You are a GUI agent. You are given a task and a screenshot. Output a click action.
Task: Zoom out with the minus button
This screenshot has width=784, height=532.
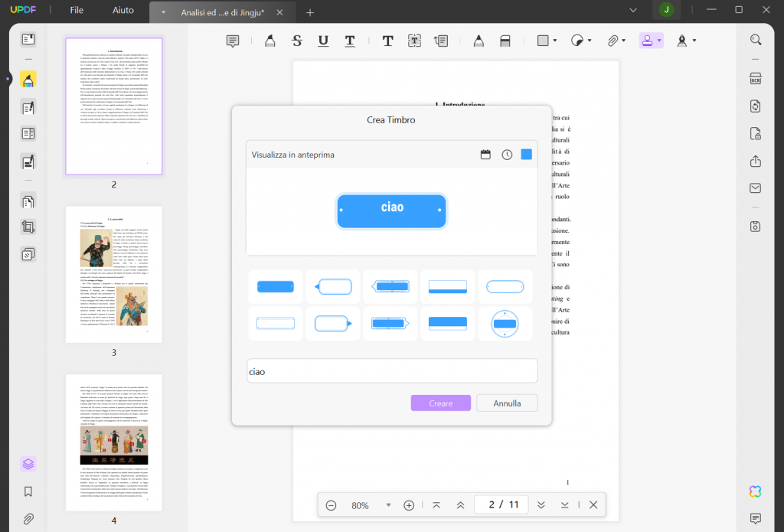331,505
